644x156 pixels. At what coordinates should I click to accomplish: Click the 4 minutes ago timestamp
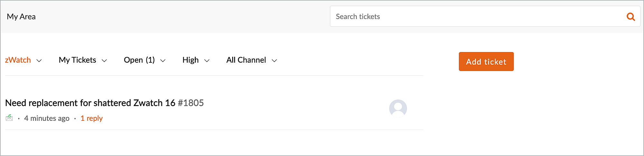(x=47, y=118)
